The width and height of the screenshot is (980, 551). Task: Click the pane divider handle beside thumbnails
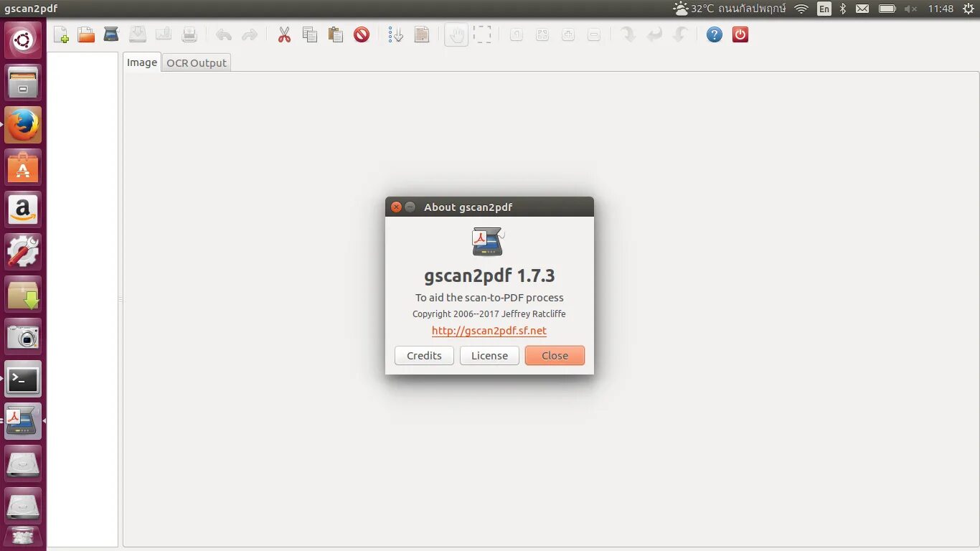(121, 299)
